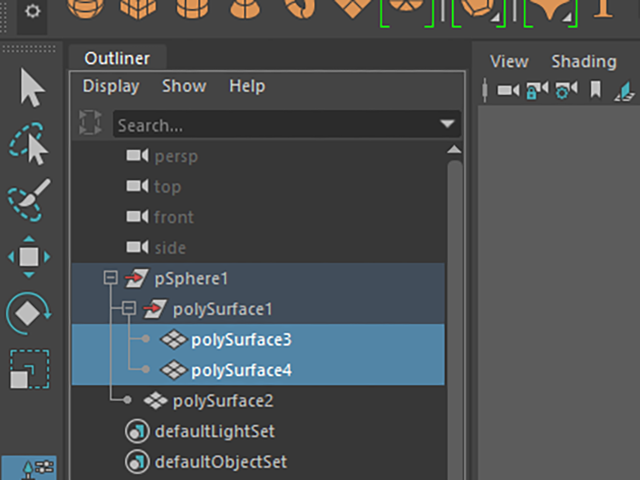Choose the Rotate tool
The height and width of the screenshot is (480, 640).
tap(29, 313)
